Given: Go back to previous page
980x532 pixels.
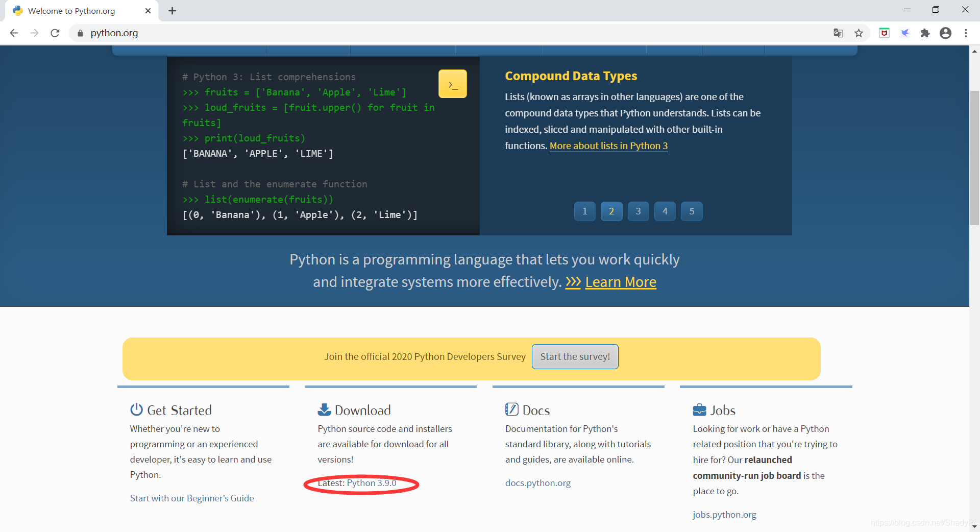Looking at the screenshot, I should point(14,33).
